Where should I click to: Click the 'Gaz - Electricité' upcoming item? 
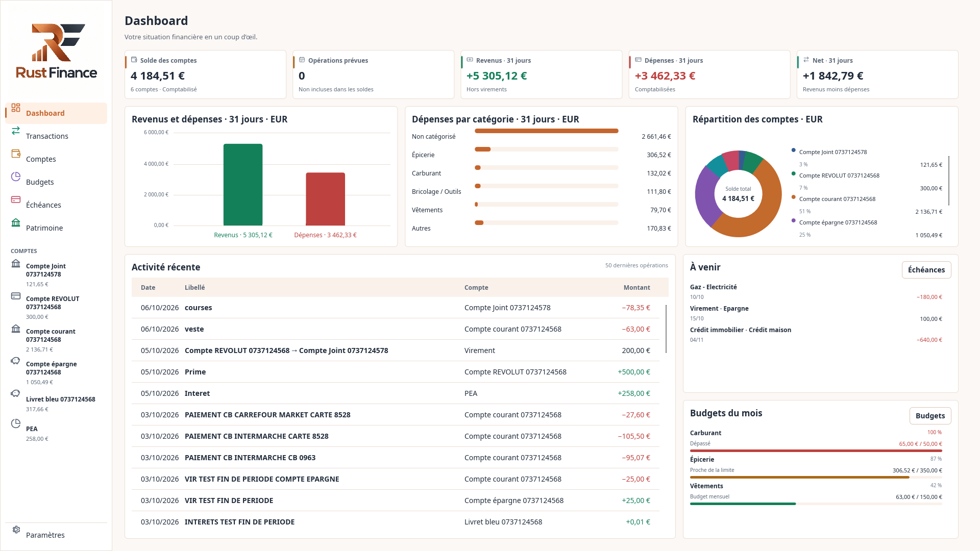(x=816, y=292)
